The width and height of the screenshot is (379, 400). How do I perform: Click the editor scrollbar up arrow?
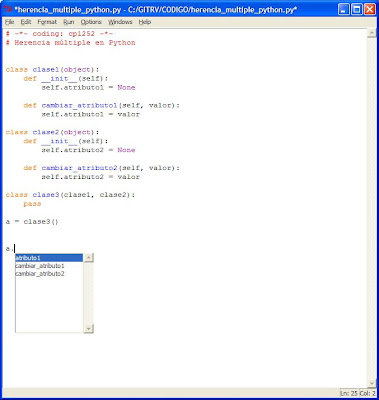(372, 33)
